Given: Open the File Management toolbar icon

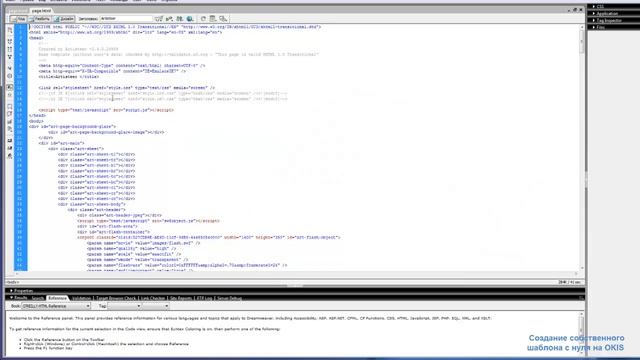Looking at the screenshot, I should [180, 19].
